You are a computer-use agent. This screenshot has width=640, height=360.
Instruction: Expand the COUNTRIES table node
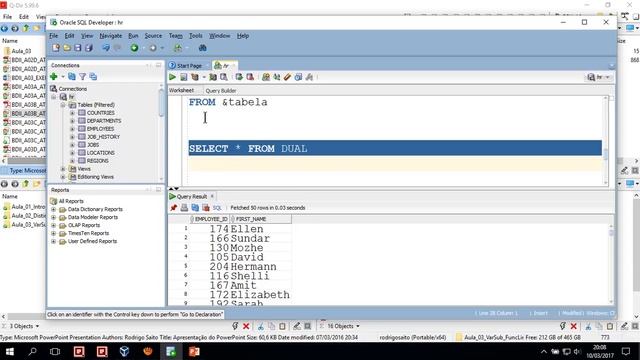point(72,113)
